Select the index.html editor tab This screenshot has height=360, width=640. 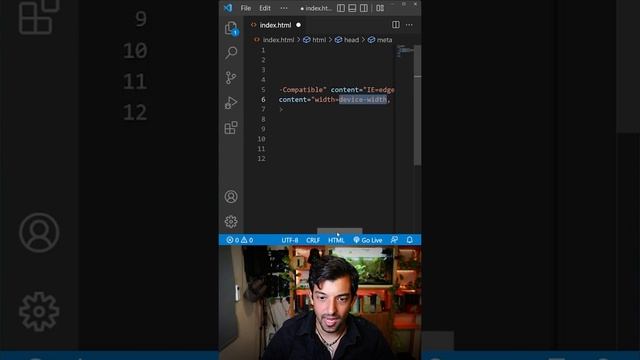pos(276,25)
